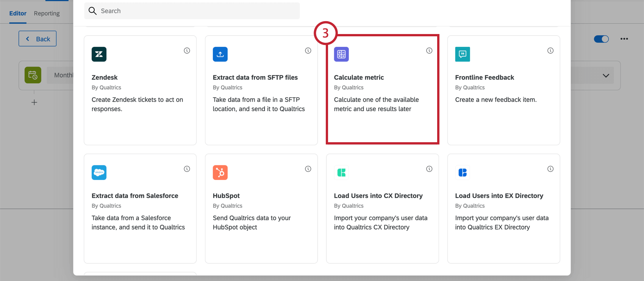Screen dimensions: 644x281
Task: Show info for Extract data from SFTP files
Action: coord(308,51)
